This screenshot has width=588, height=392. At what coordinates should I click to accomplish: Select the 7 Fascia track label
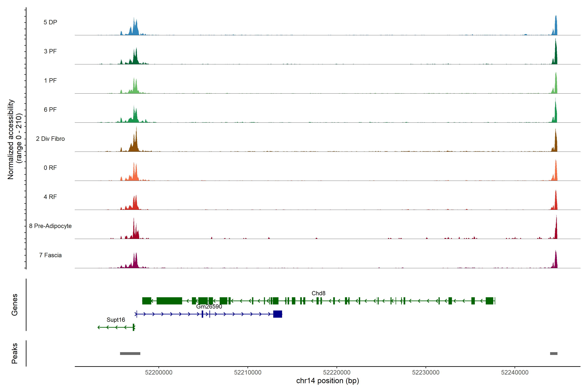(50, 255)
